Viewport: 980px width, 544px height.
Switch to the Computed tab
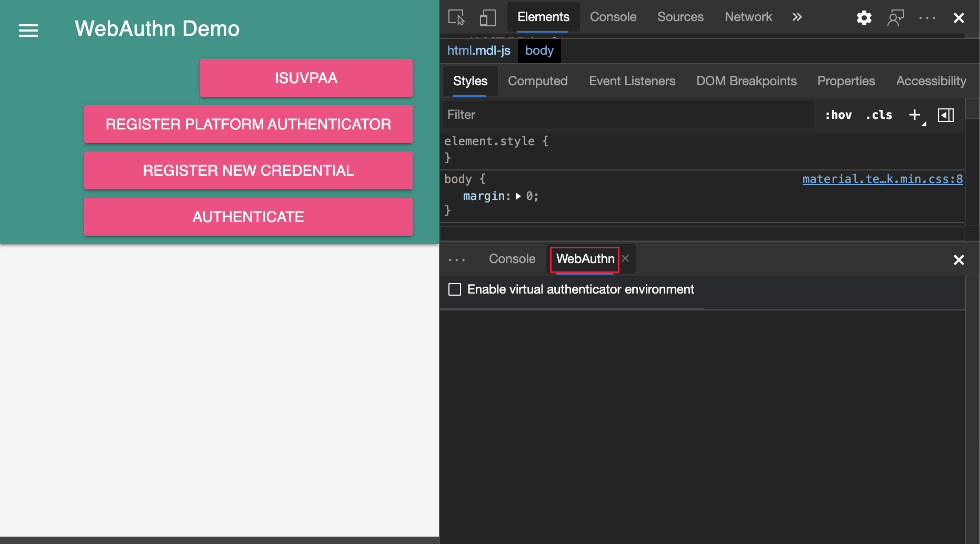coord(537,81)
